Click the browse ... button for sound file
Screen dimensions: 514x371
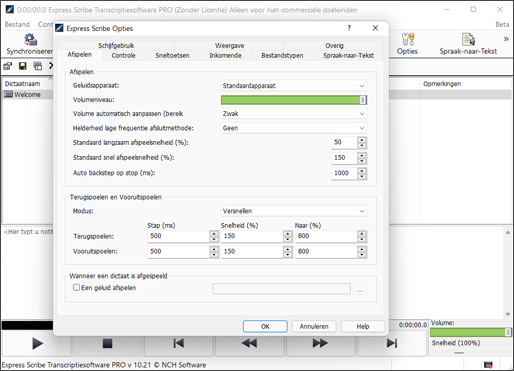pos(360,289)
